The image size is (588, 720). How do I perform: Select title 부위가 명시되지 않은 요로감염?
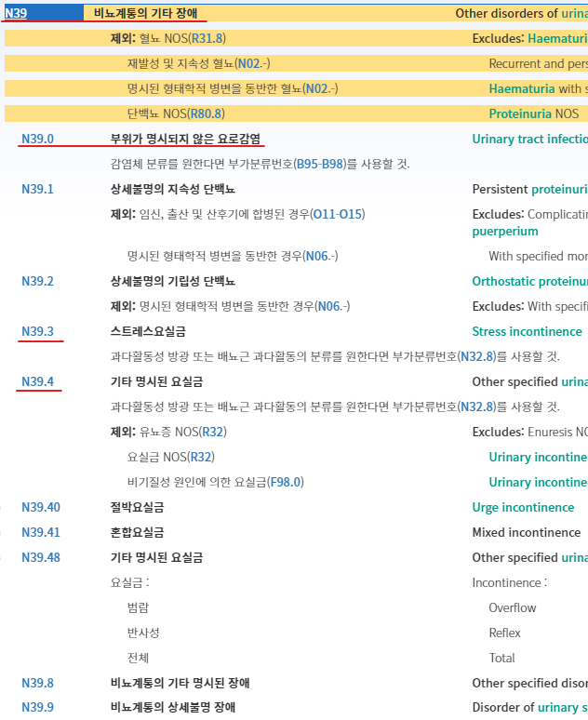(x=185, y=139)
